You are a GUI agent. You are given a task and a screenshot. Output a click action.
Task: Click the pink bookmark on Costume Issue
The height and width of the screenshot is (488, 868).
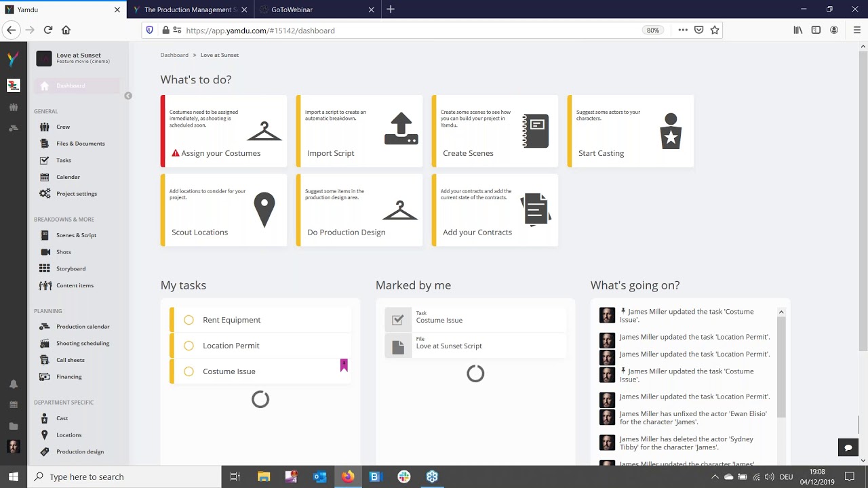click(344, 365)
